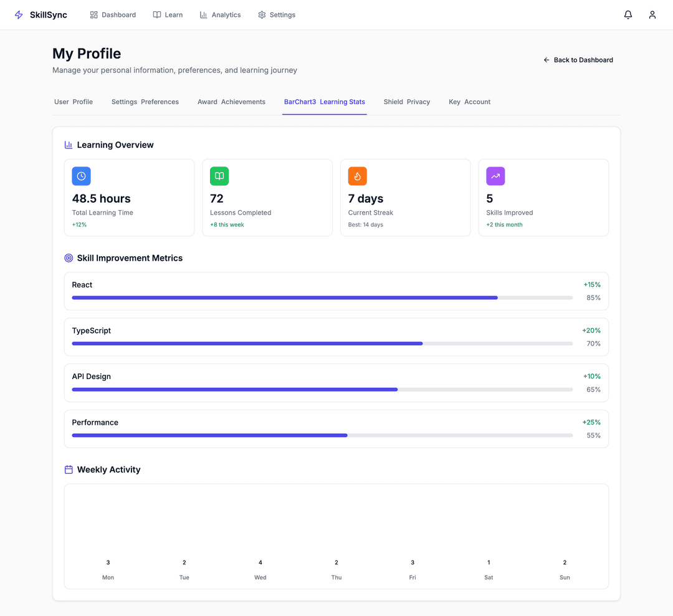The image size is (673, 616).
Task: Switch to the Achievements tab
Action: 231,102
